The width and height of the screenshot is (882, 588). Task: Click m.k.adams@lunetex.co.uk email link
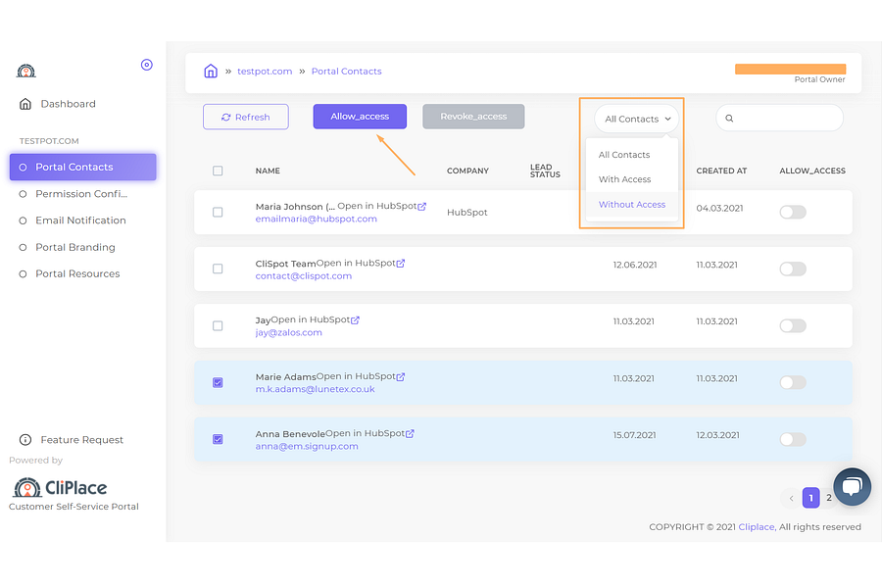(x=315, y=389)
